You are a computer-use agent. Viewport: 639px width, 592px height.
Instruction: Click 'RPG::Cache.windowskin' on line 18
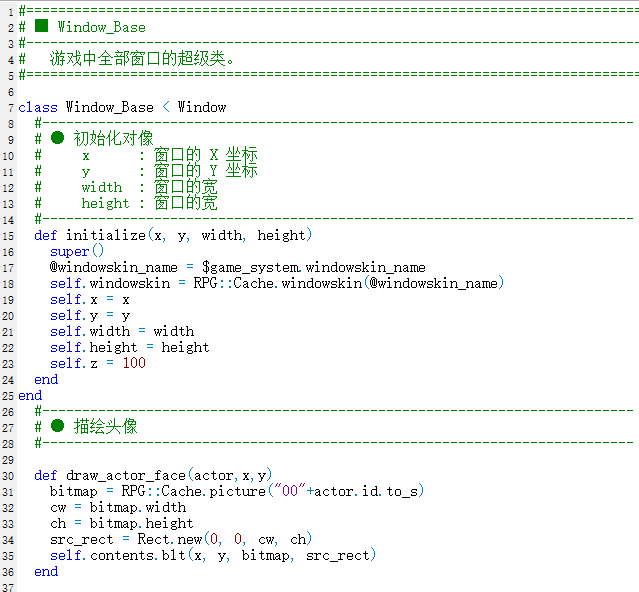(x=278, y=283)
